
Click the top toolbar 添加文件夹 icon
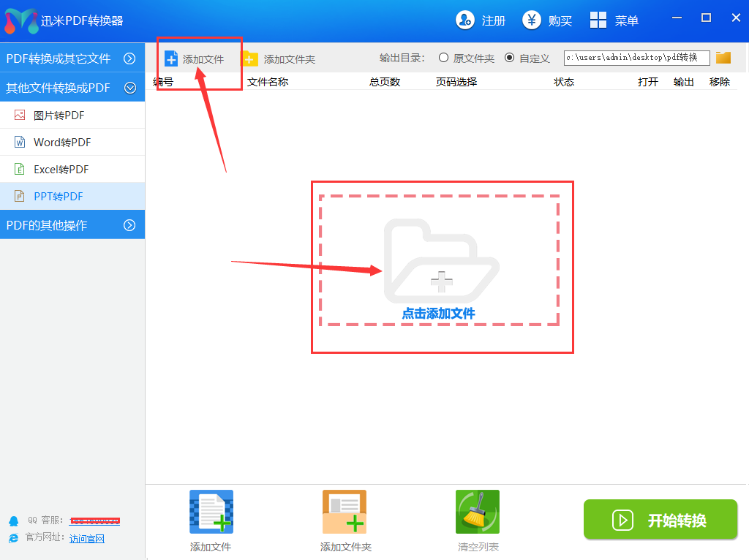[x=250, y=58]
